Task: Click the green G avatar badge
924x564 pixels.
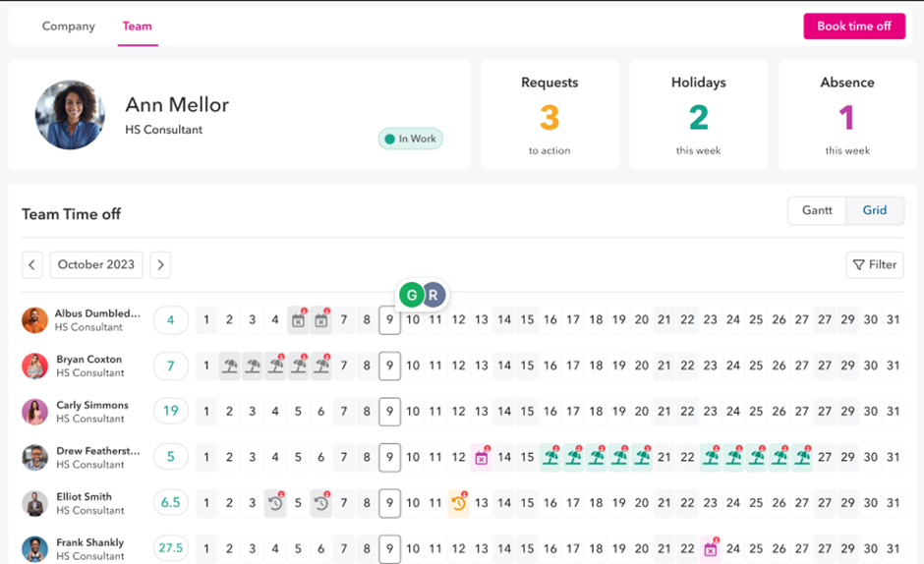Action: click(x=411, y=294)
